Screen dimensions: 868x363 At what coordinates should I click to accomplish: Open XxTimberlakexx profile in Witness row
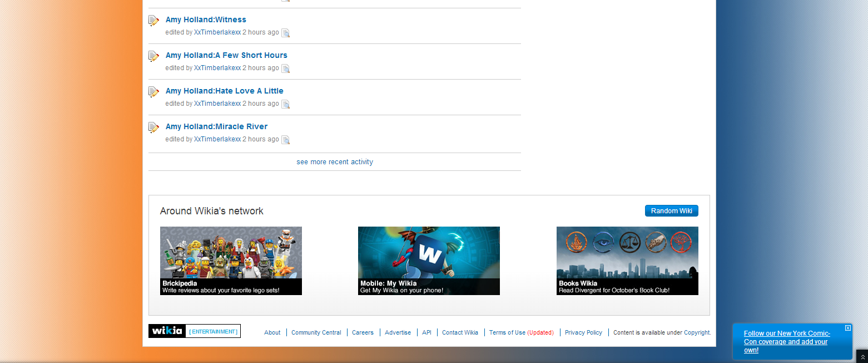pyautogui.click(x=217, y=32)
